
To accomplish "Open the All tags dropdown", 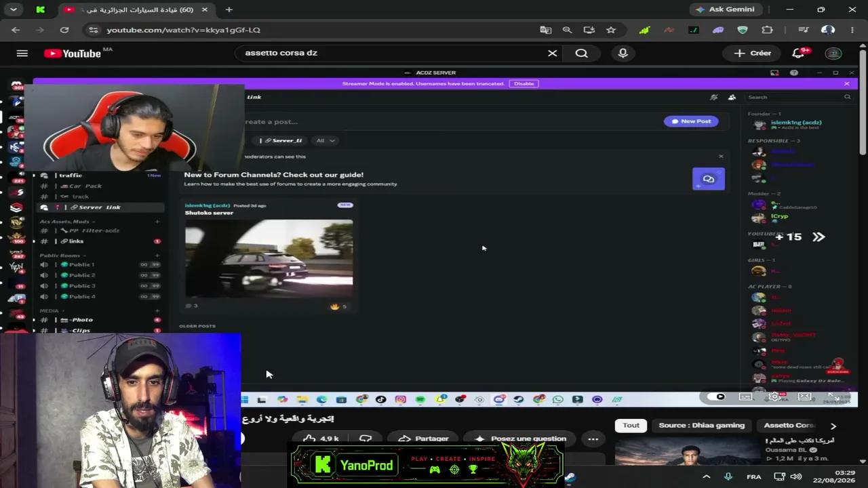I will 325,140.
